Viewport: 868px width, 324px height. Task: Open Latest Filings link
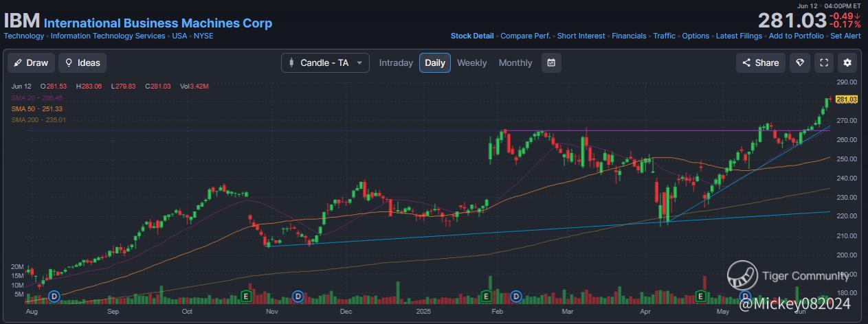point(739,36)
